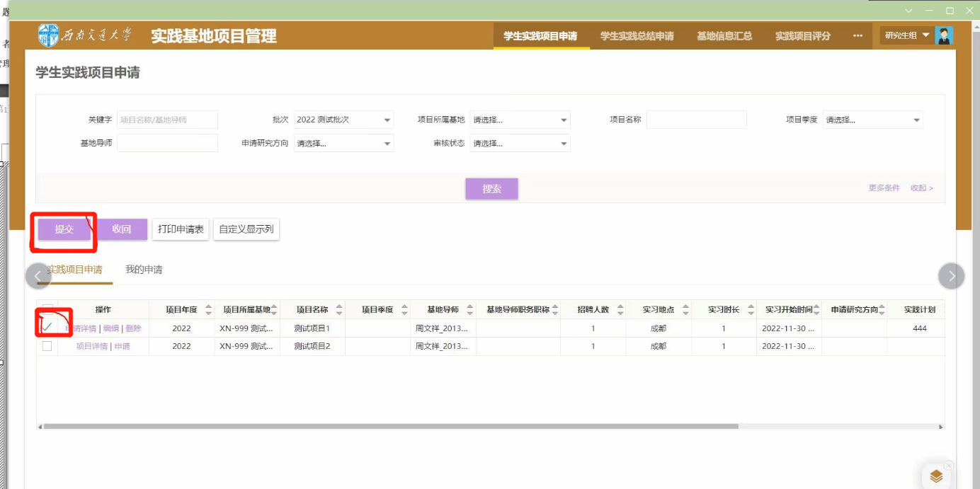The height and width of the screenshot is (489, 980).
Task: Click the left circular arrow navigation button
Action: 38,276
